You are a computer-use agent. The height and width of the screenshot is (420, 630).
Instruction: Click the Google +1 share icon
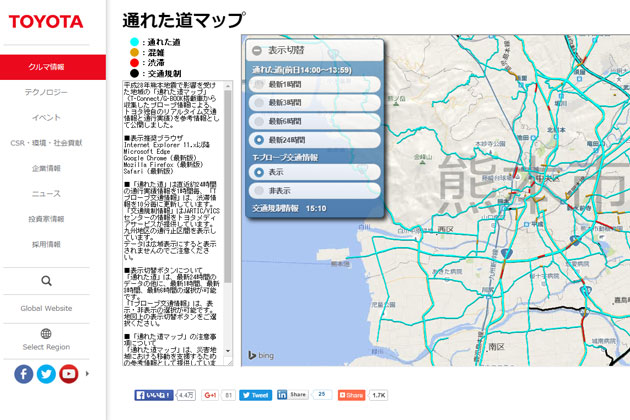[211, 395]
